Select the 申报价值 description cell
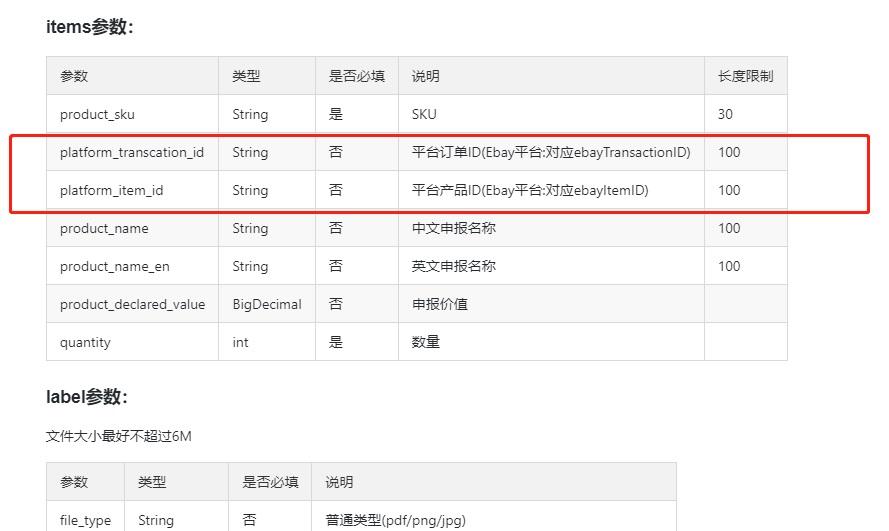 click(x=440, y=304)
